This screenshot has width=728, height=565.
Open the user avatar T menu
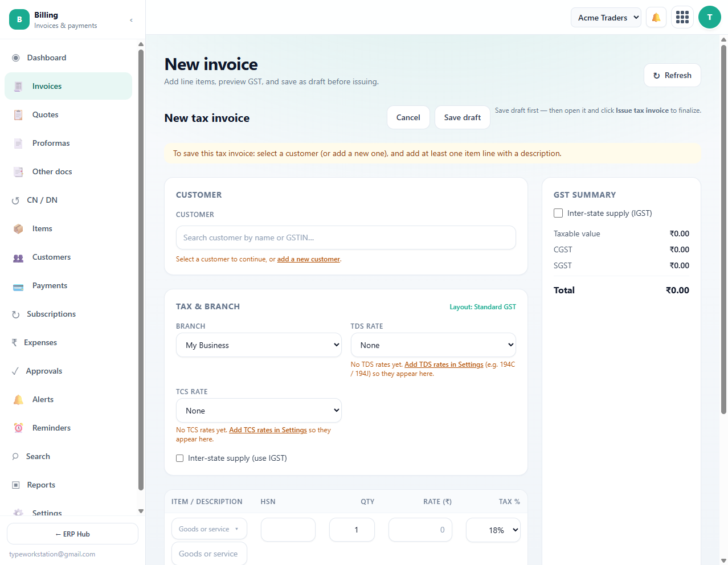pyautogui.click(x=710, y=17)
